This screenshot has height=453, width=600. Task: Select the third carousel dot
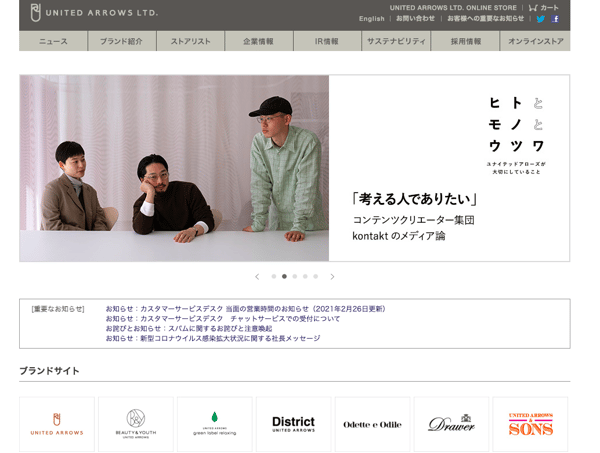pos(295,276)
